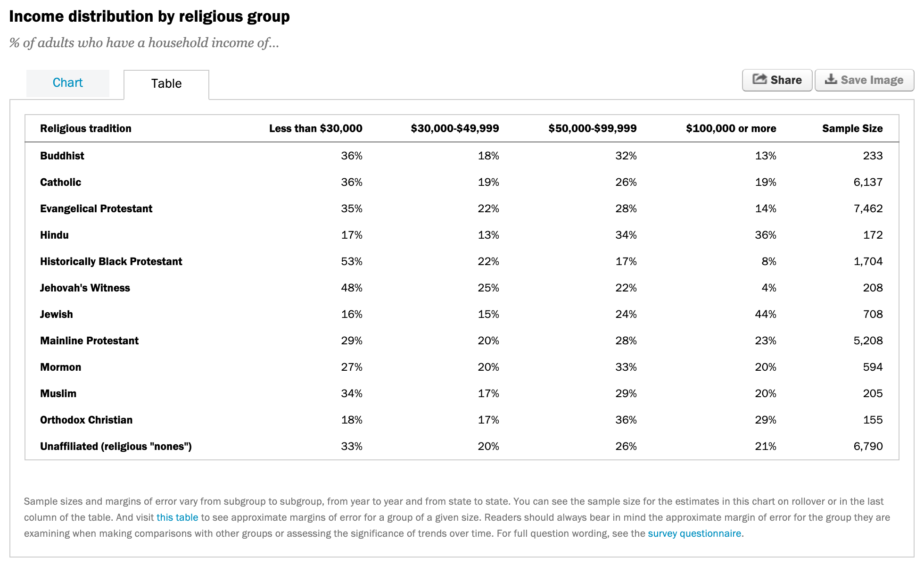Image resolution: width=924 pixels, height=566 pixels.
Task: Open the survey questionnaire link
Action: (x=694, y=533)
